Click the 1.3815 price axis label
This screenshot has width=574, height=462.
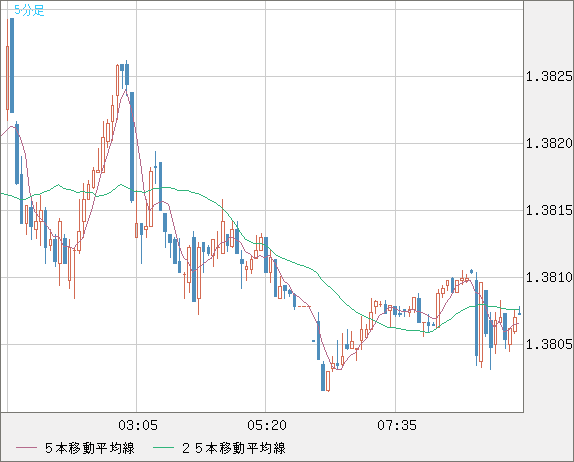click(549, 210)
